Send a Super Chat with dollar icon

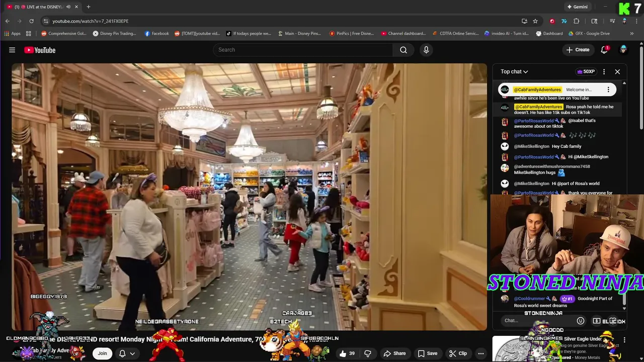[x=597, y=321]
